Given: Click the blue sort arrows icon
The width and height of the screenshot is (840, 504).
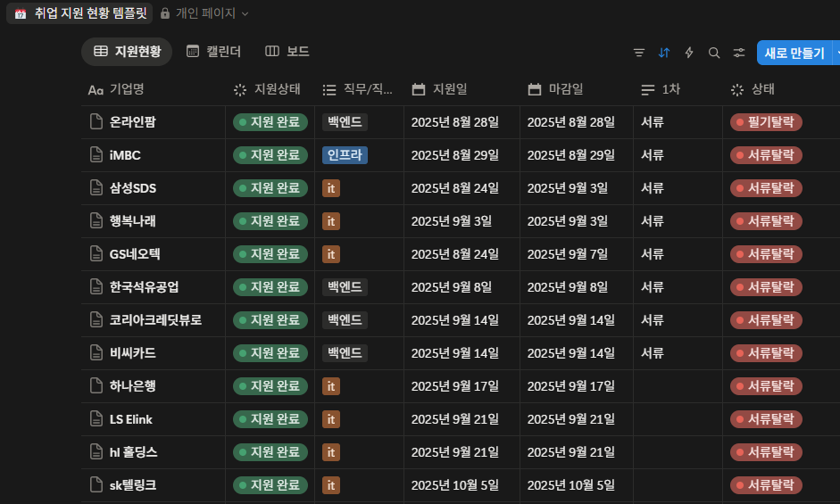Looking at the screenshot, I should pos(663,53).
